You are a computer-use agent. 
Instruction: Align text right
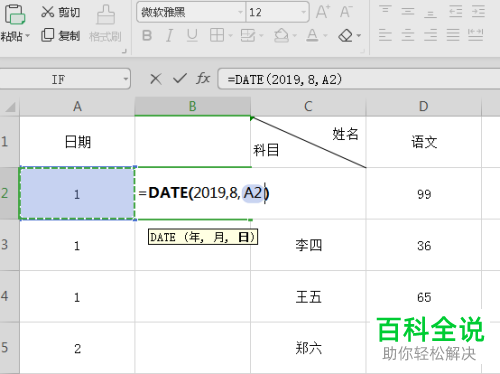click(x=430, y=35)
